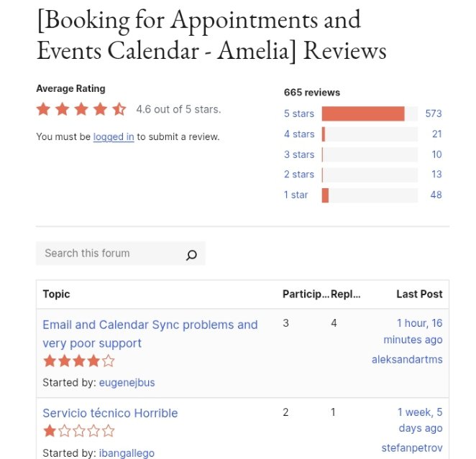
Task: Click the 4.6 out of 5 stars text
Action: [178, 109]
